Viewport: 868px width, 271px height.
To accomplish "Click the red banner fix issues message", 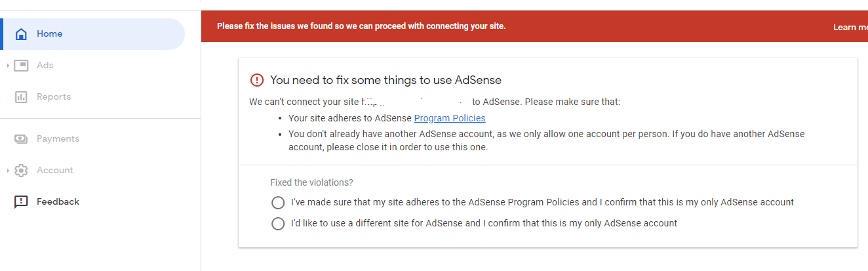I will 361,26.
